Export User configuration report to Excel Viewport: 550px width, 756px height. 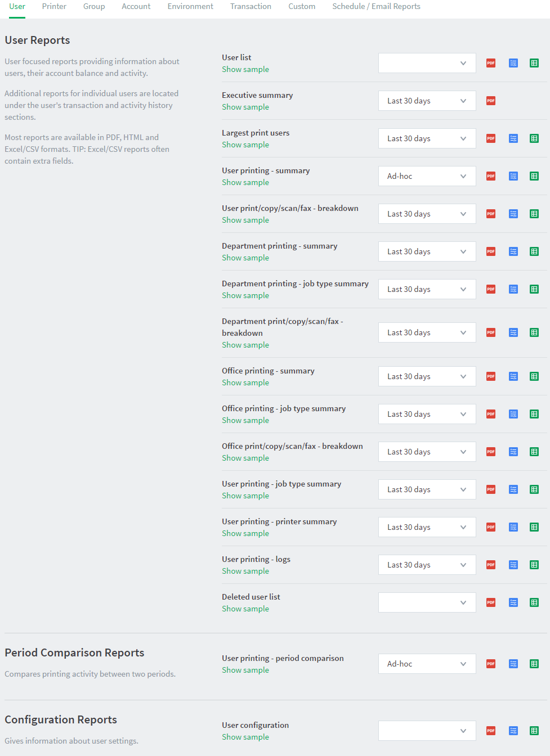pyautogui.click(x=534, y=731)
